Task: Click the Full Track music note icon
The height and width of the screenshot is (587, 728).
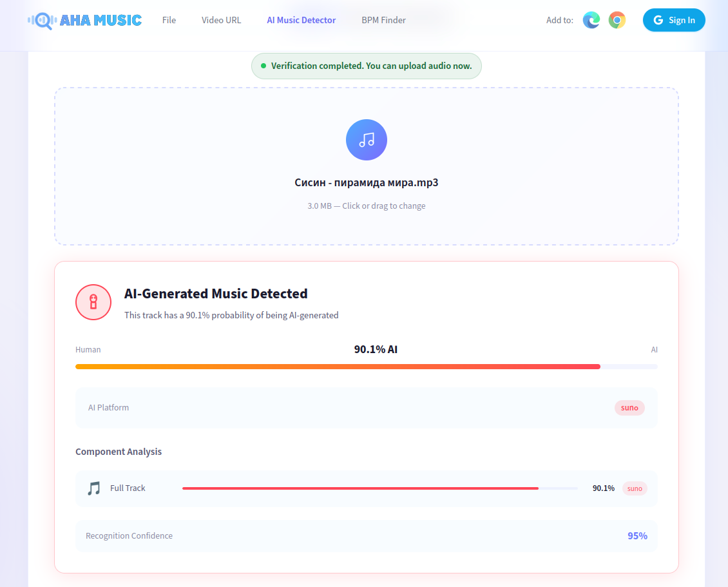Action: (94, 488)
